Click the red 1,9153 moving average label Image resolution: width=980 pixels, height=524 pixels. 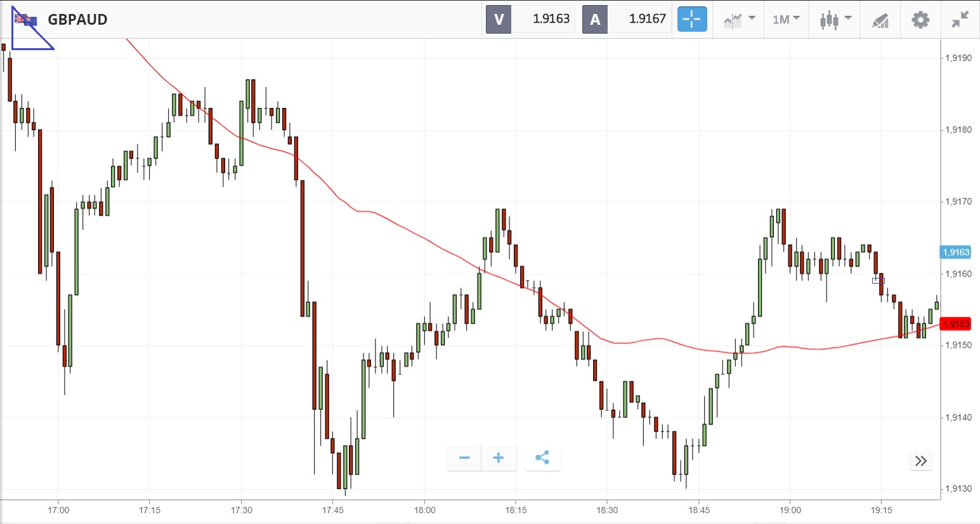(956, 324)
